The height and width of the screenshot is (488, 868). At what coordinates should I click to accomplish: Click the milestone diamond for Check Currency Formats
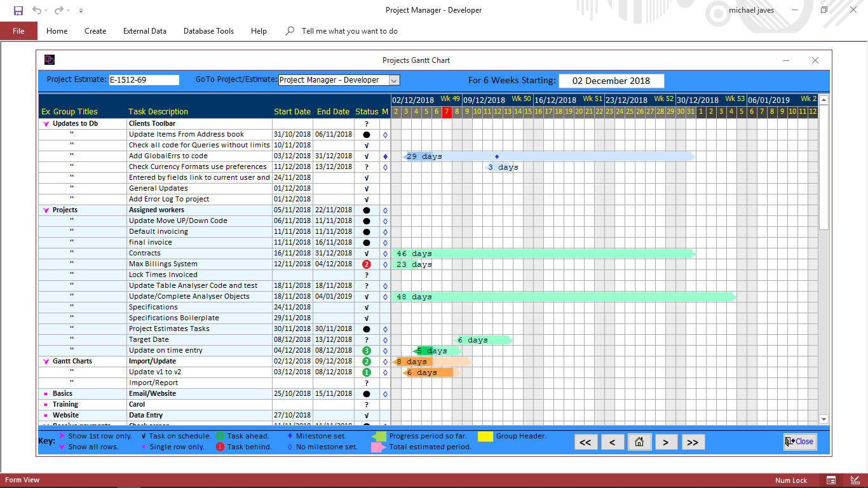(x=385, y=167)
